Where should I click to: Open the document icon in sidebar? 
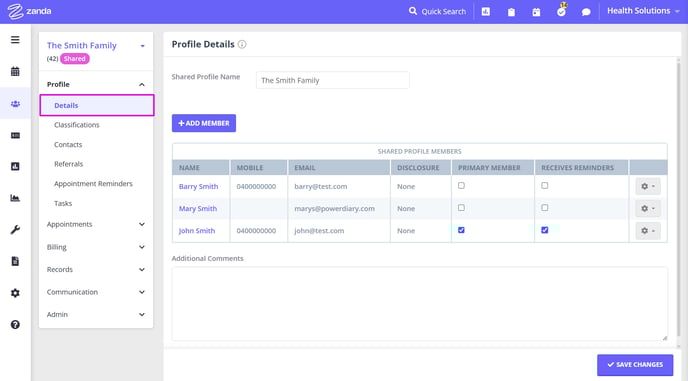point(15,261)
